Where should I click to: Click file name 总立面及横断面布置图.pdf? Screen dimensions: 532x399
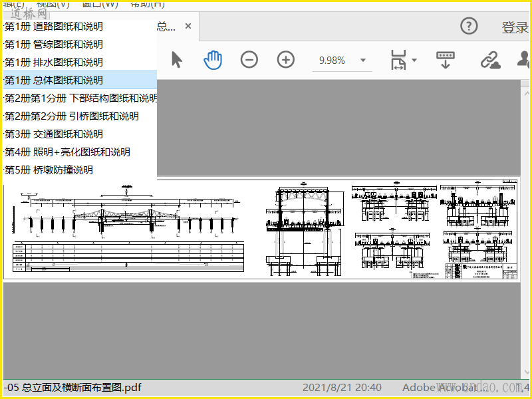(81, 388)
